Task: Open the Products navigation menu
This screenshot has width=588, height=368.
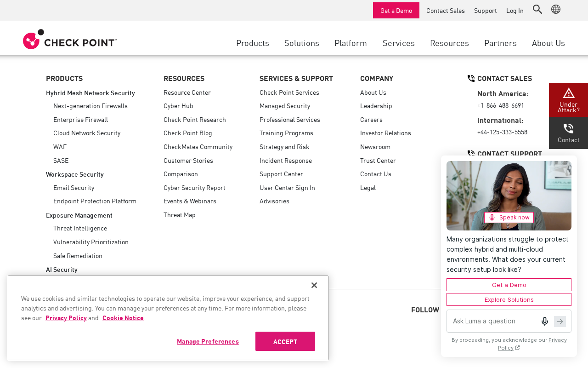Action: [x=253, y=43]
